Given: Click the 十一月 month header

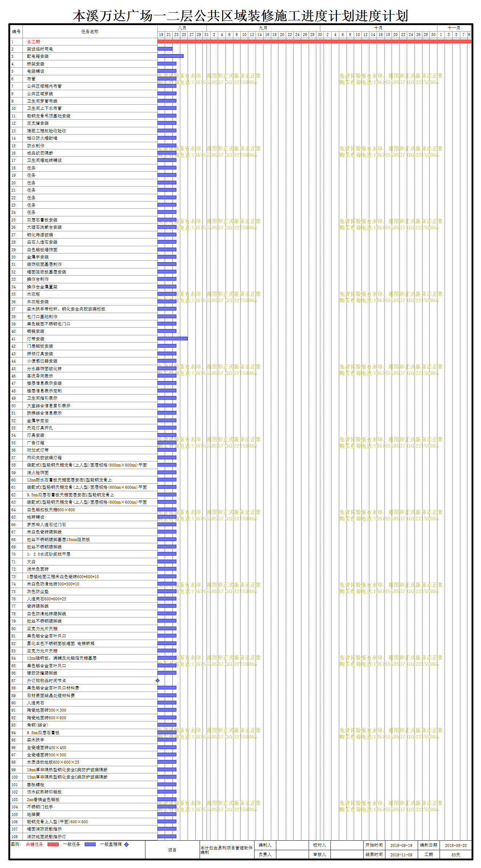Looking at the screenshot, I should (454, 28).
